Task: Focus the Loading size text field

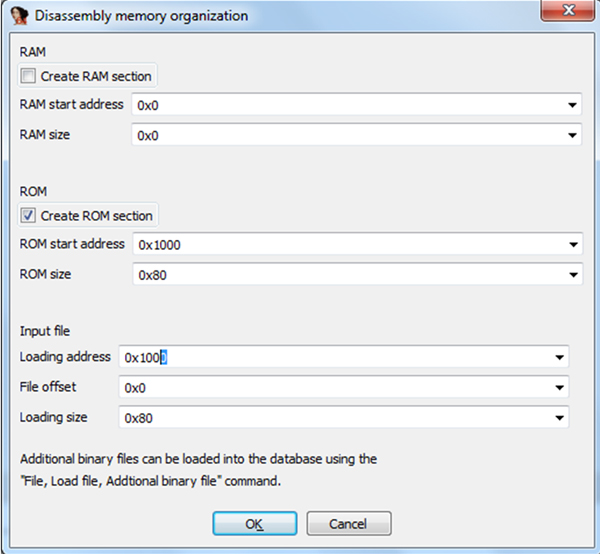Action: coord(335,417)
